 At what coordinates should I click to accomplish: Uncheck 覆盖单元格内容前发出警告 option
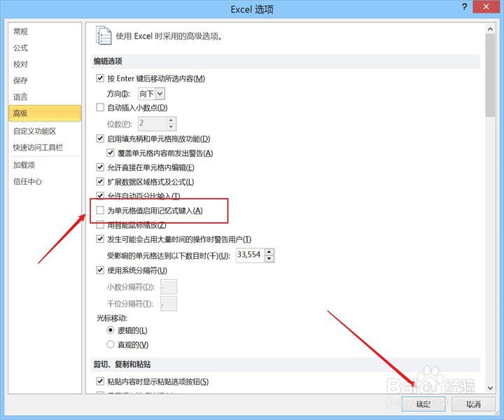coord(111,153)
